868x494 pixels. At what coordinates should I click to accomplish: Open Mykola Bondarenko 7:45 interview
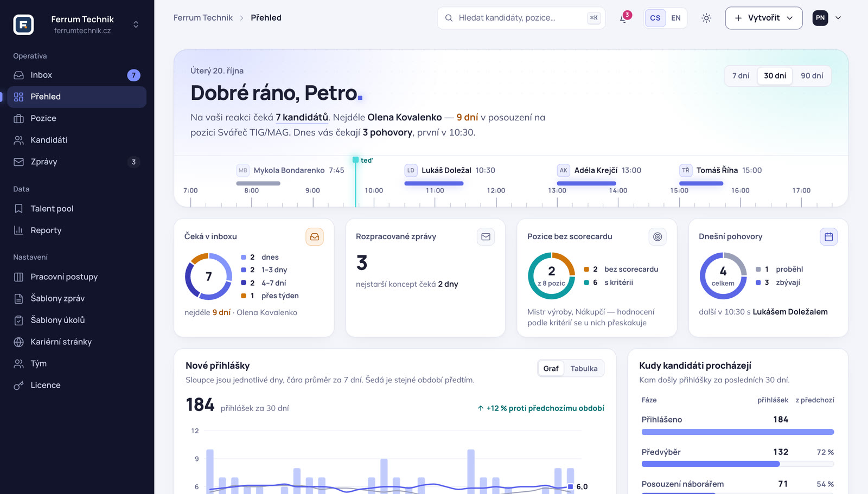(x=290, y=170)
